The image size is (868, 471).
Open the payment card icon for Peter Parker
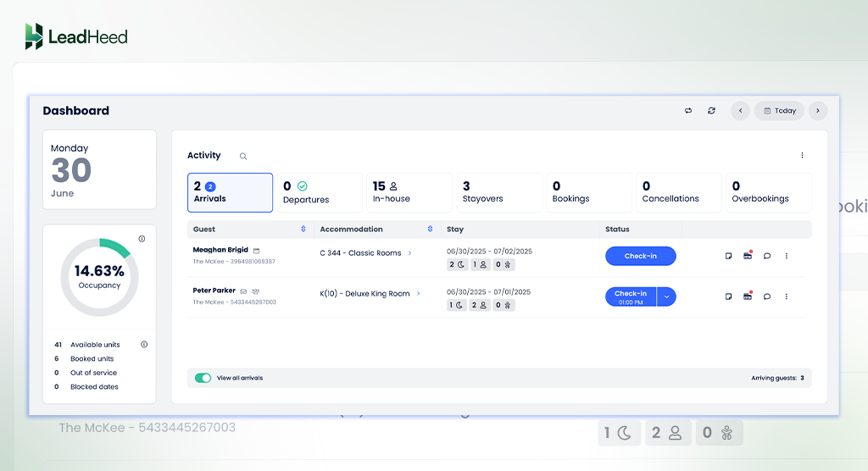coord(748,296)
